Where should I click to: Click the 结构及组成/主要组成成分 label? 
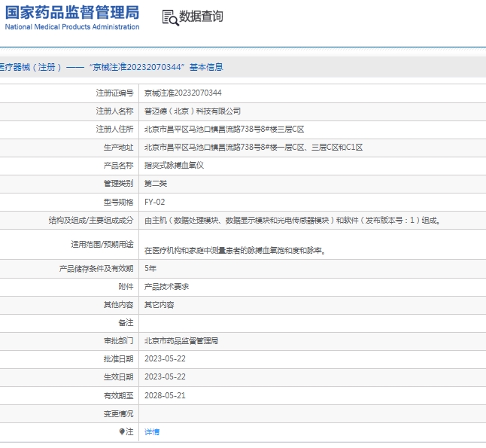point(91,221)
